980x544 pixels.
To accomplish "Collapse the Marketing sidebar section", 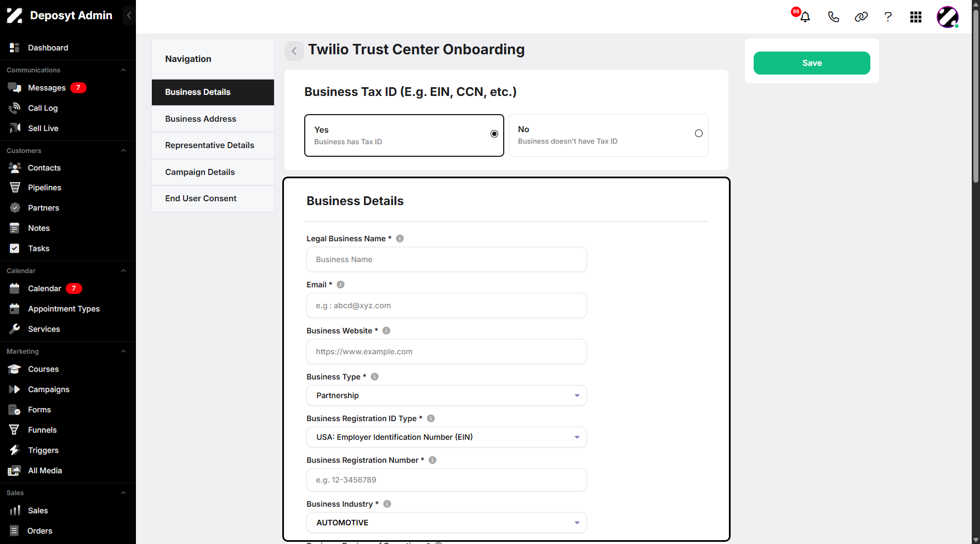I will [x=123, y=352].
